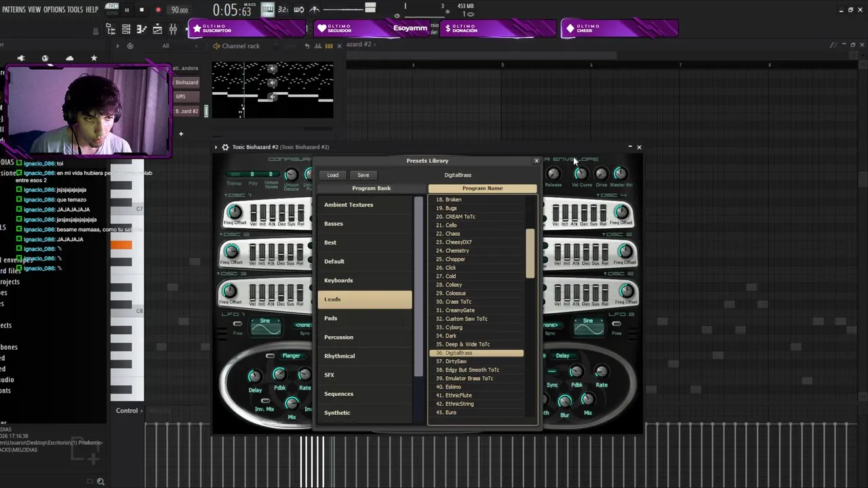Viewport: 868px width, 488px height.
Task: Open the OPTIONS menu
Action: (54, 9)
